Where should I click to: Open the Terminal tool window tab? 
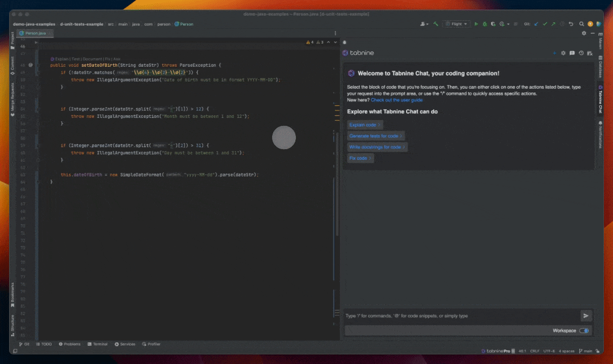[x=98, y=344]
